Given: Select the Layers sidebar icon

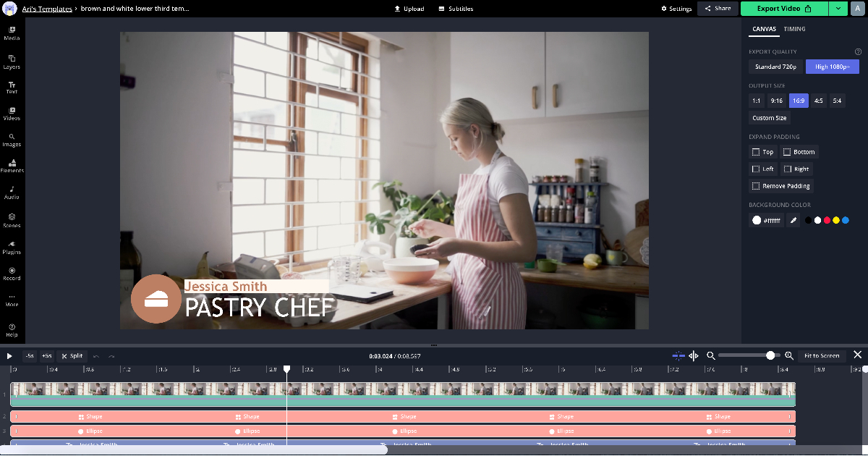Looking at the screenshot, I should [x=11, y=61].
